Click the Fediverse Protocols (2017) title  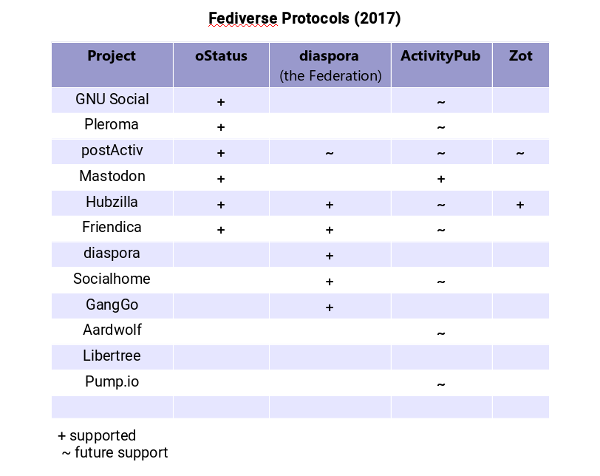(x=303, y=19)
